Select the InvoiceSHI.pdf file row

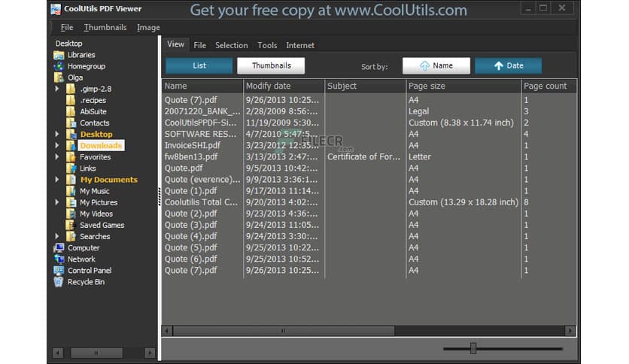369,145
